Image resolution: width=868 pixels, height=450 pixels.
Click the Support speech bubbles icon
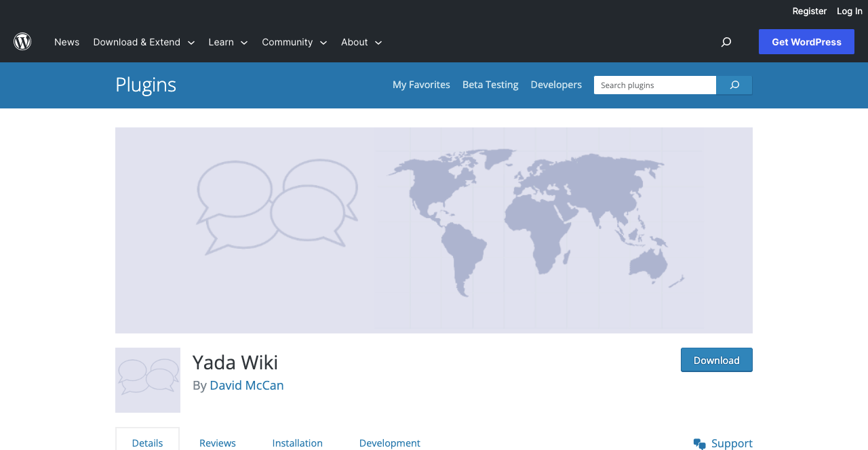pos(700,444)
